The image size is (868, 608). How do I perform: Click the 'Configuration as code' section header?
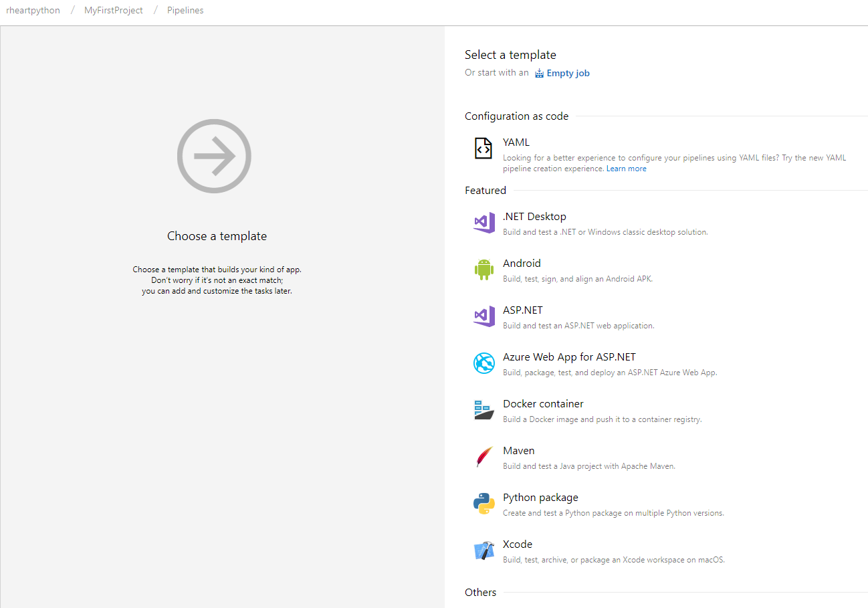516,116
